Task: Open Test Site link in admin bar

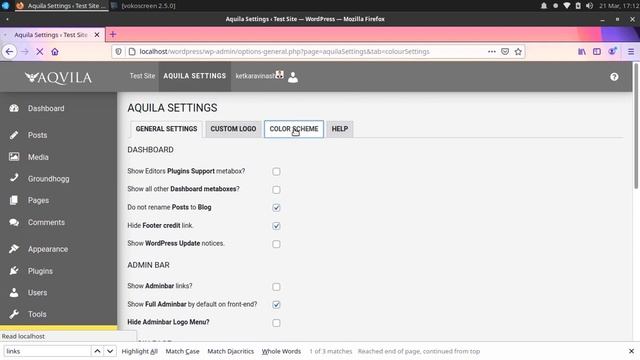Action: point(142,76)
